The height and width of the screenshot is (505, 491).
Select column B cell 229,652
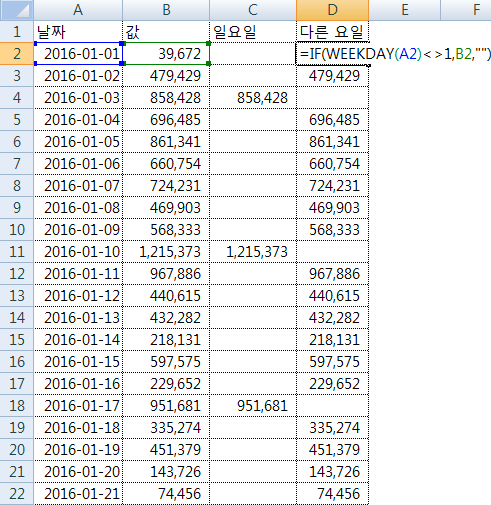[x=166, y=384]
